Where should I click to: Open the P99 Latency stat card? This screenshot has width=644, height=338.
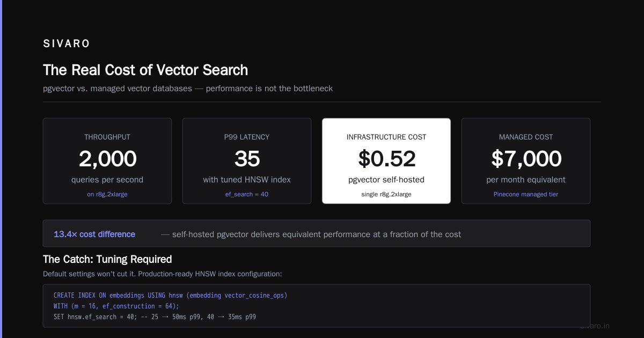247,161
